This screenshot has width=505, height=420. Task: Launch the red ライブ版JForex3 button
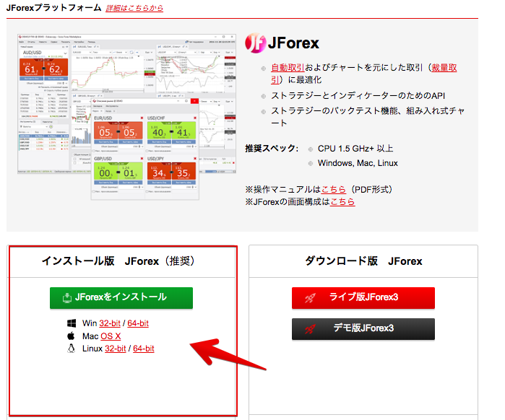pos(363,297)
